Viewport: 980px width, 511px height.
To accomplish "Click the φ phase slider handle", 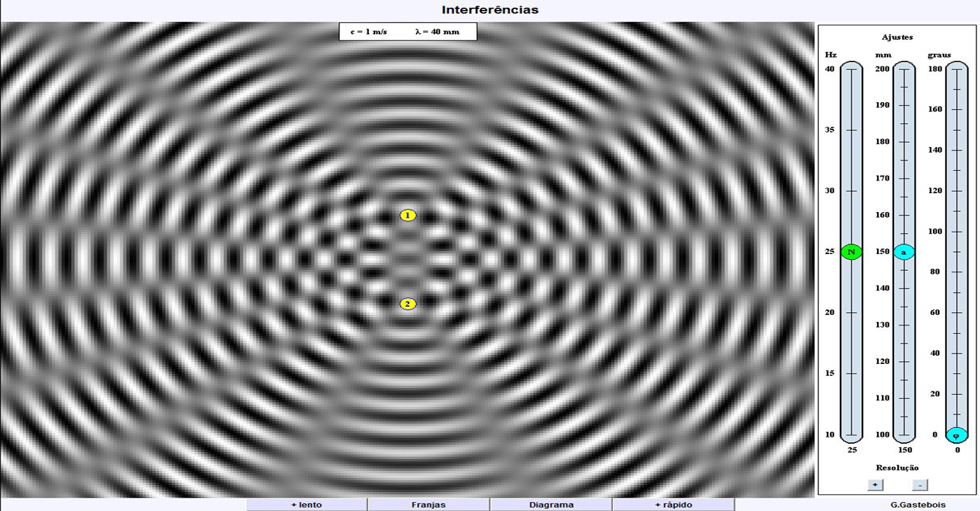I will click(x=956, y=435).
